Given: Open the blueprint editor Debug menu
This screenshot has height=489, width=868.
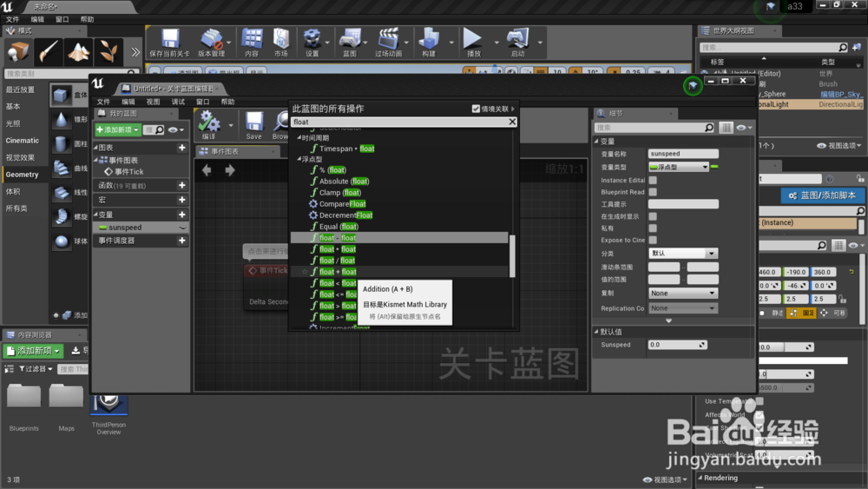Looking at the screenshot, I should pos(178,102).
